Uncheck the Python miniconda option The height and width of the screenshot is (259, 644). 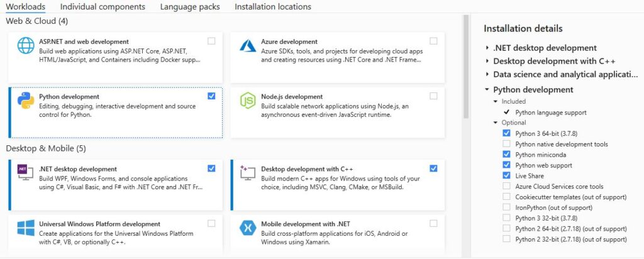click(x=506, y=155)
